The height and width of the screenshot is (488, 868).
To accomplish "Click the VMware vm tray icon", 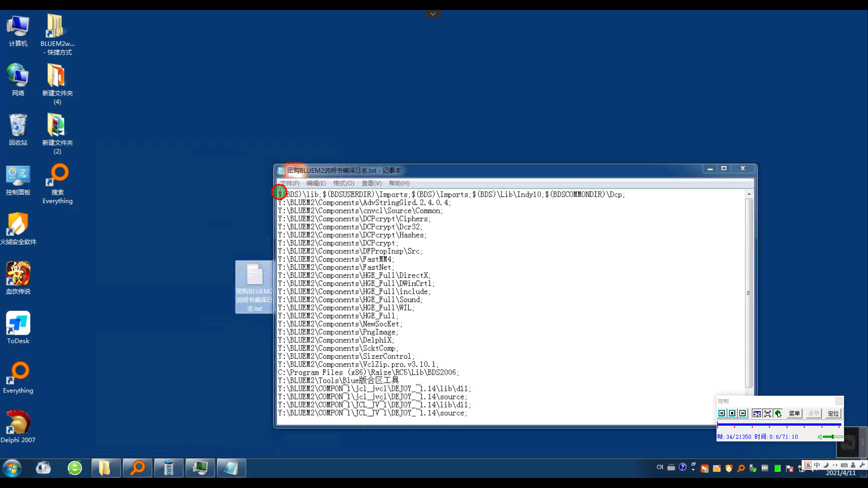I will pos(764,468).
